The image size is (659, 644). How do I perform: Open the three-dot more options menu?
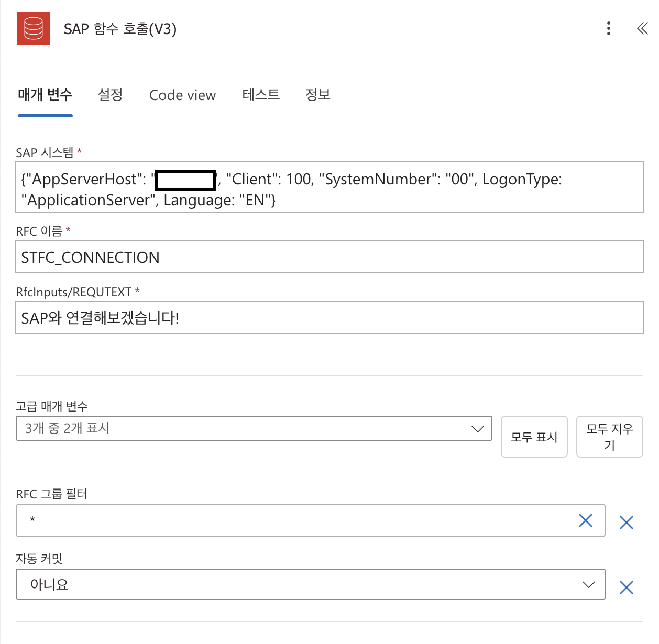tap(609, 28)
